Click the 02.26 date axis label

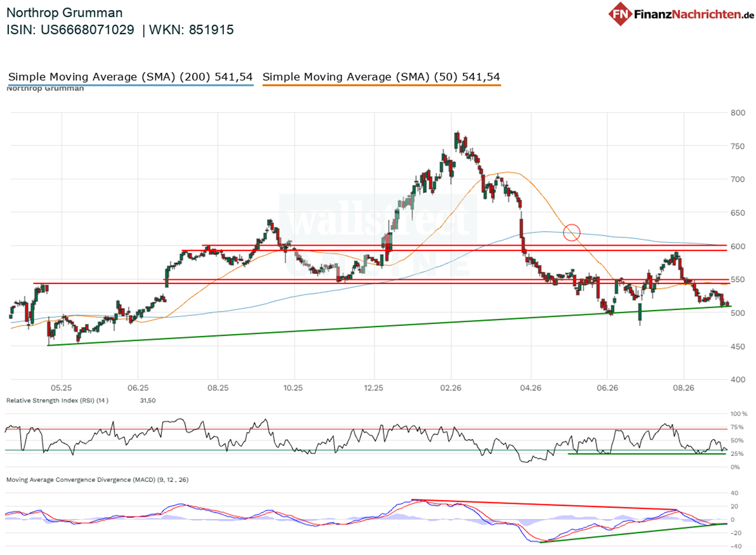pos(451,388)
